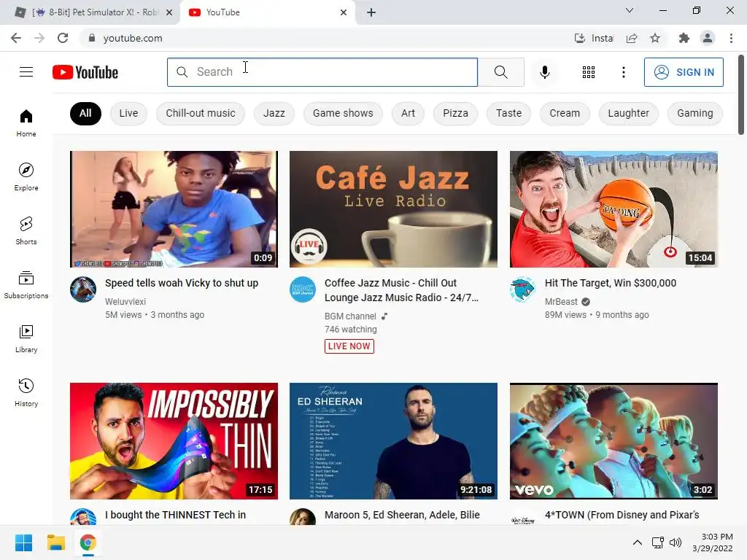Open MrBeast basketball thumbnail
Viewport: 747px width, 560px height.
(x=614, y=209)
